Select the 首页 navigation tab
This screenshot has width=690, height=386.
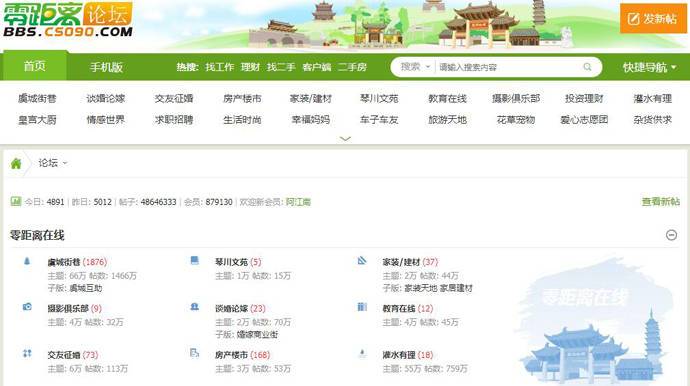point(35,66)
